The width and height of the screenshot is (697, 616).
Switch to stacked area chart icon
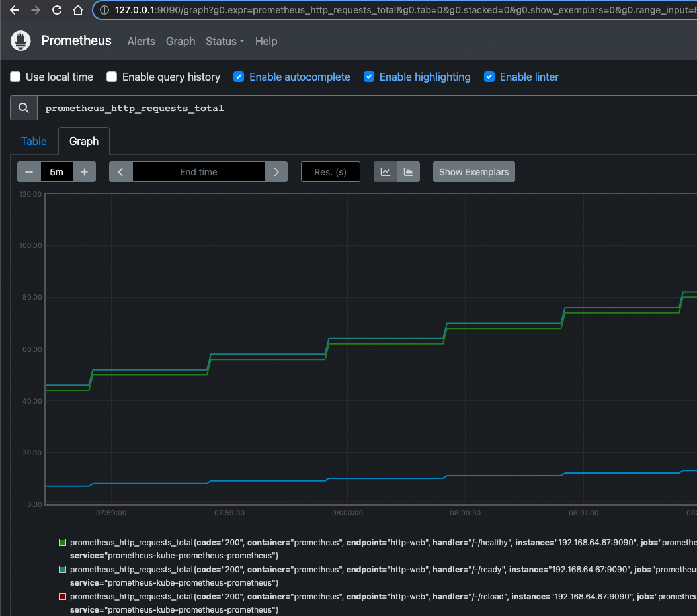[x=409, y=172]
